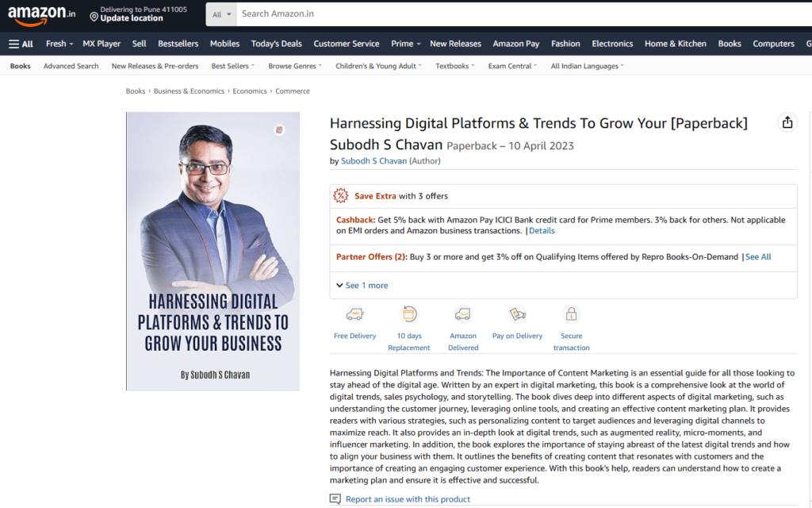Image resolution: width=812 pixels, height=508 pixels.
Task: Click Report an issue with this product
Action: [x=408, y=499]
